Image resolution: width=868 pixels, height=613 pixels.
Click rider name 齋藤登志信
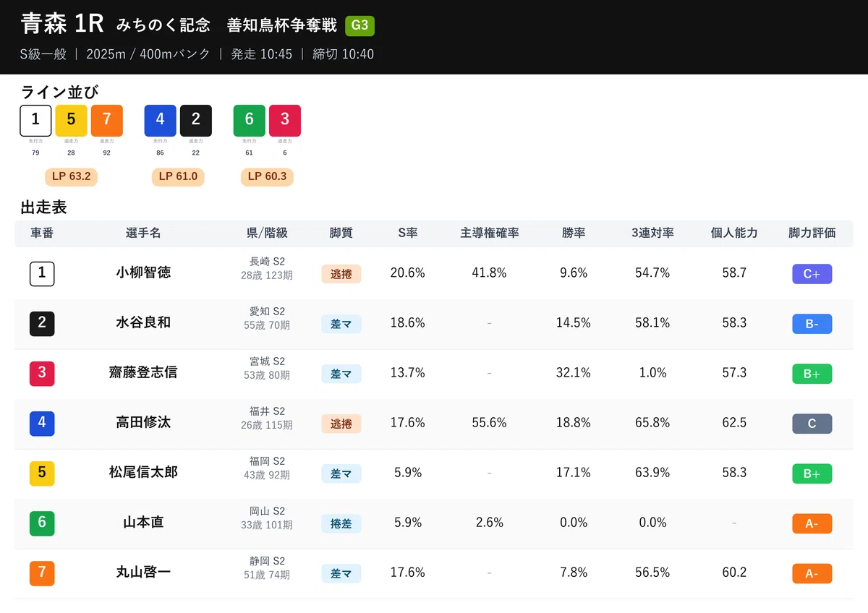pyautogui.click(x=143, y=373)
